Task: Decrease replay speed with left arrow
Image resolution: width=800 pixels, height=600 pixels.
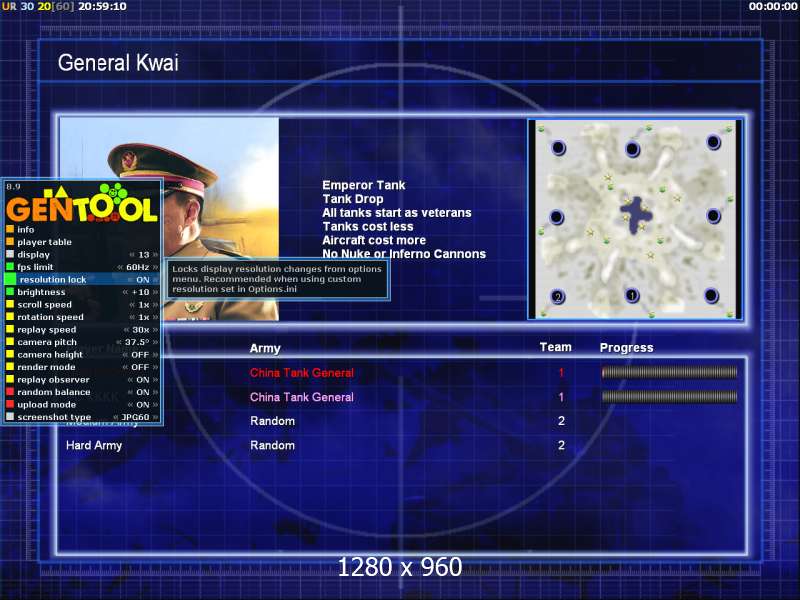Action: (x=126, y=330)
